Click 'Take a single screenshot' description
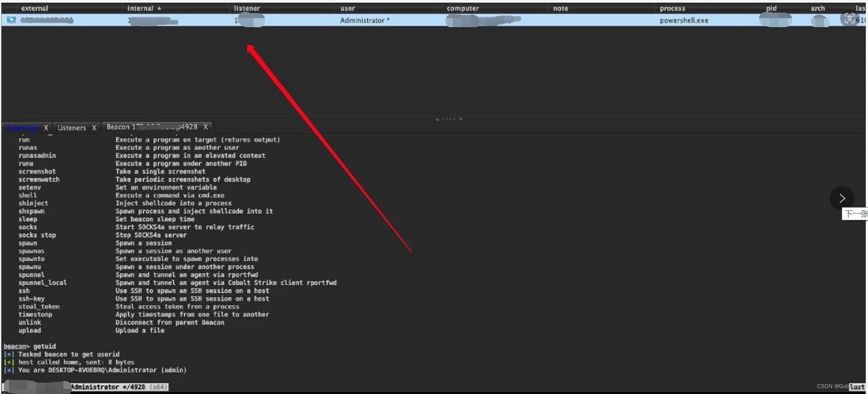The image size is (868, 394). 160,171
